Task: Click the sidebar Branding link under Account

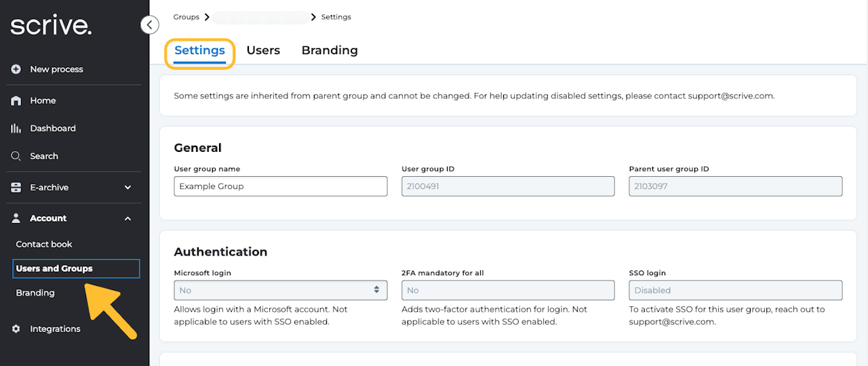Action: [x=35, y=293]
